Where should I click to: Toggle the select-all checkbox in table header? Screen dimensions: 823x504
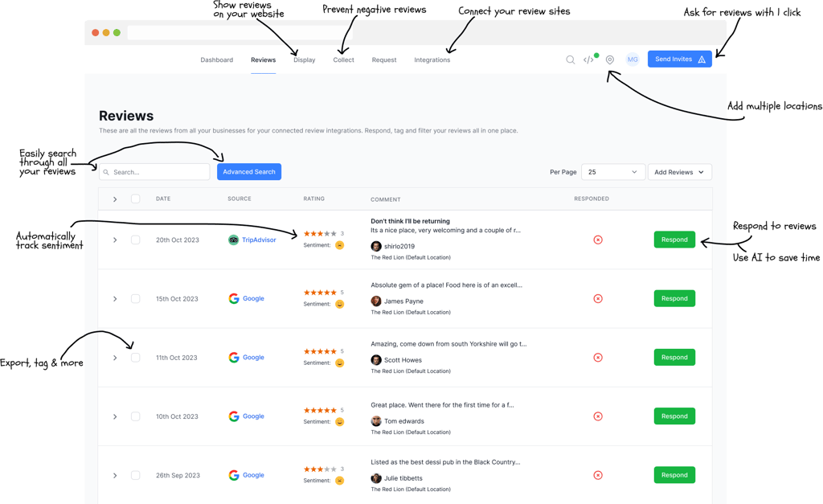135,199
